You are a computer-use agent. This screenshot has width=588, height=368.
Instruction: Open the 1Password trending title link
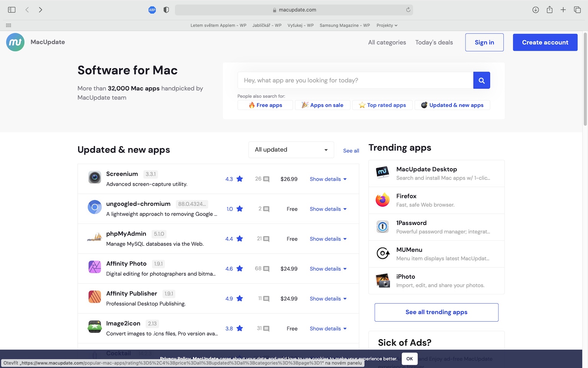[x=411, y=223]
